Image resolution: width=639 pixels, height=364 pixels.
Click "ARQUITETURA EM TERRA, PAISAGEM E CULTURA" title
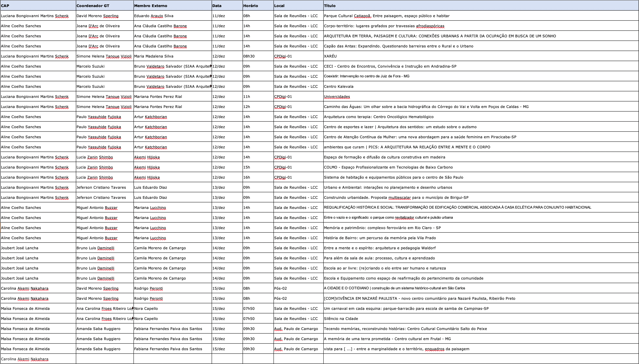(481, 36)
